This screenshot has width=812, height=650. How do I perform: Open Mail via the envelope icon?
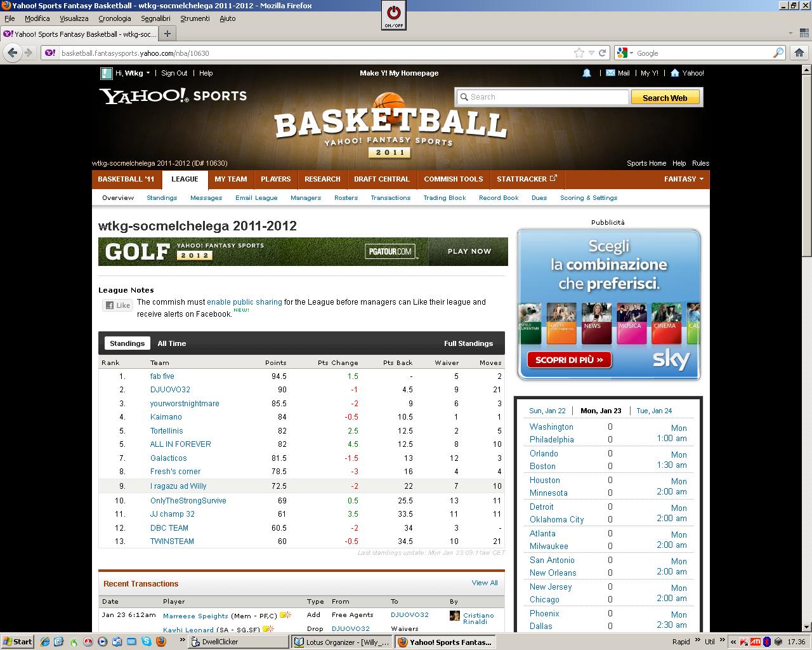tap(610, 73)
